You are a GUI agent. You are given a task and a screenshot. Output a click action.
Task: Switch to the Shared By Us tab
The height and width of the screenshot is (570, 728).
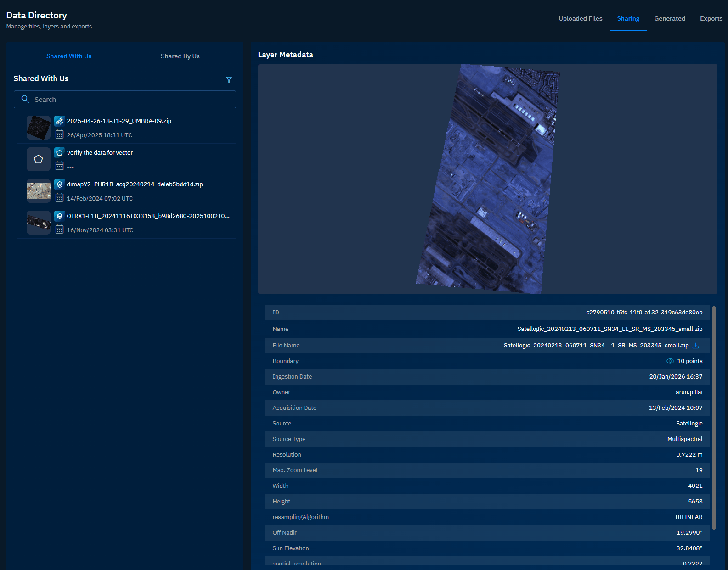pos(180,56)
